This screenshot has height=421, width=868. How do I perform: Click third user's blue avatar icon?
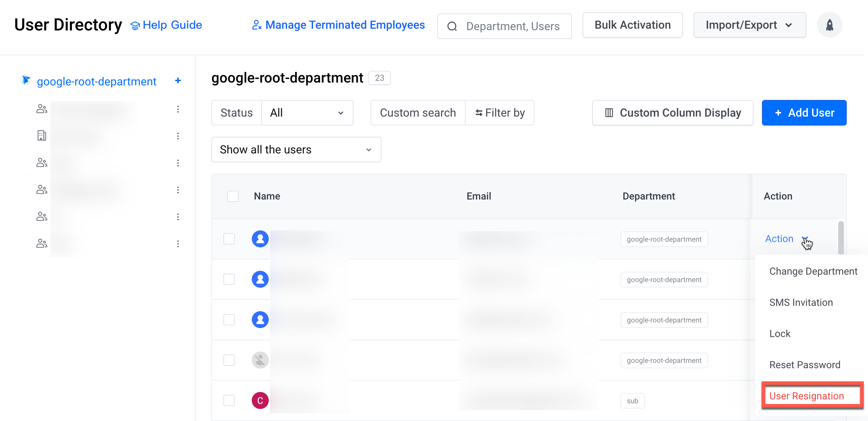(x=260, y=320)
